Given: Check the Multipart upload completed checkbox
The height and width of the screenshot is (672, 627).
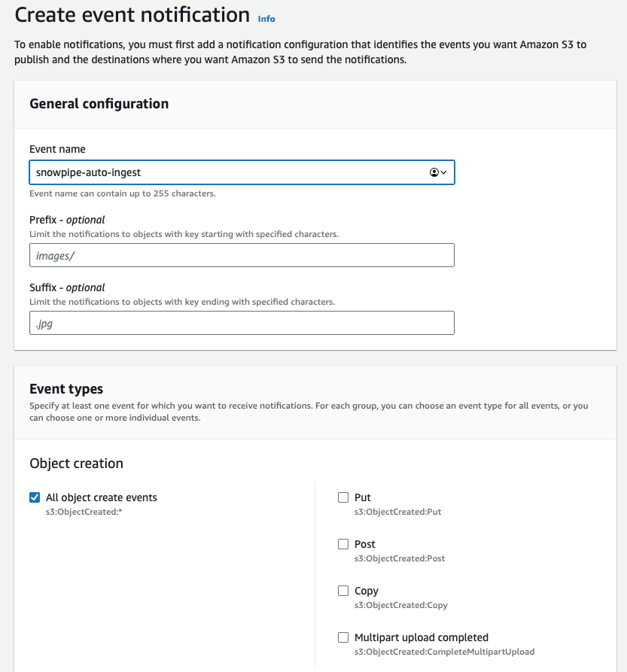Looking at the screenshot, I should [343, 637].
